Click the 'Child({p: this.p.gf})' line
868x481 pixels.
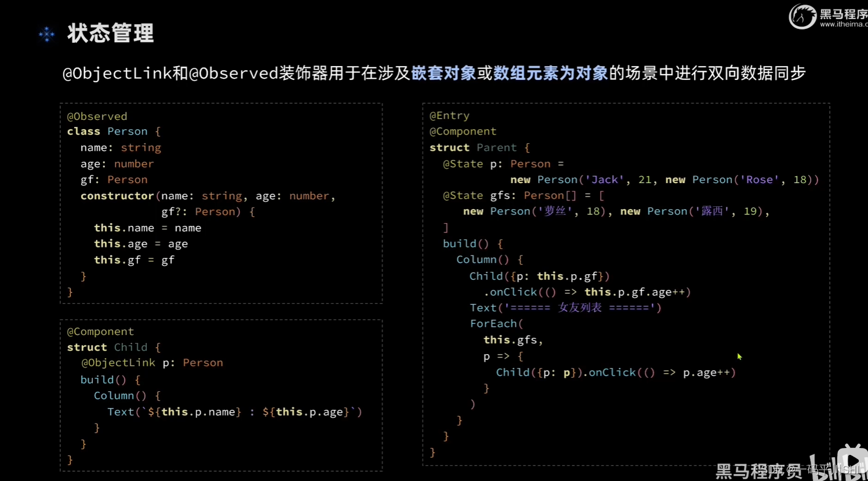(x=539, y=276)
